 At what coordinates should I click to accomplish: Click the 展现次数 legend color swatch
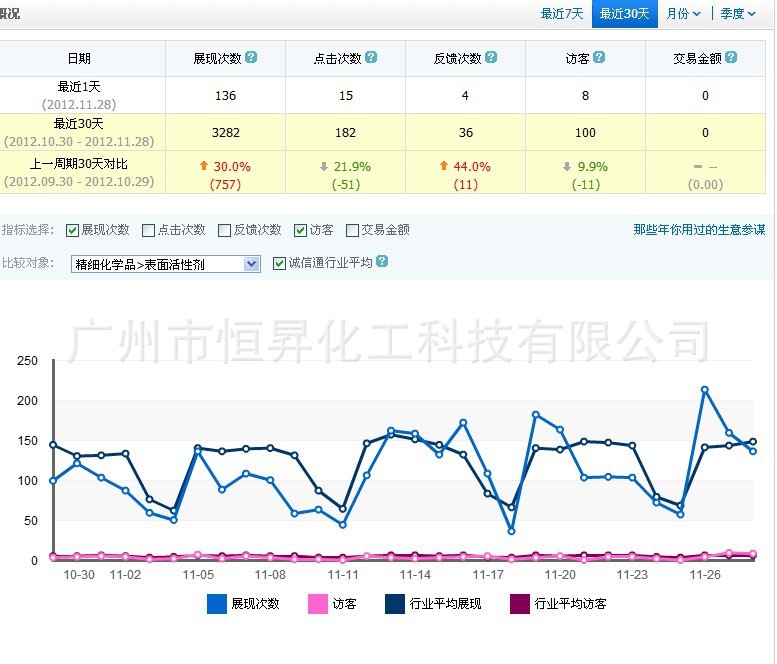coord(217,604)
